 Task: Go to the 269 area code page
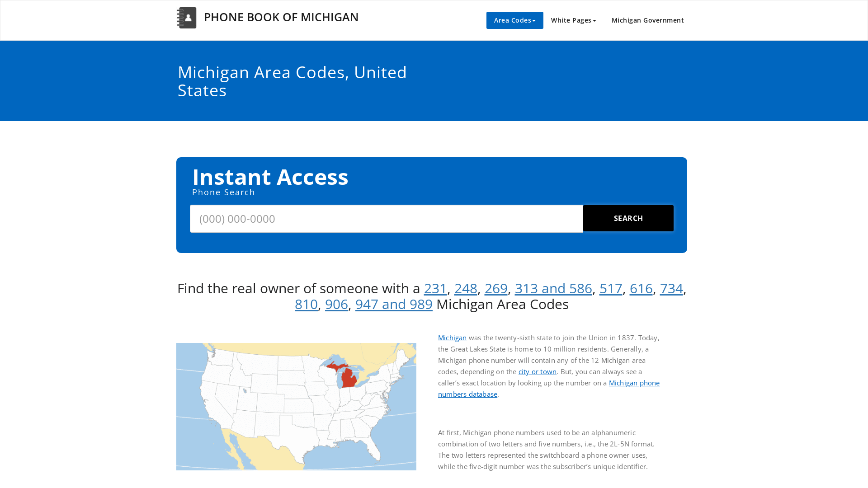point(496,288)
